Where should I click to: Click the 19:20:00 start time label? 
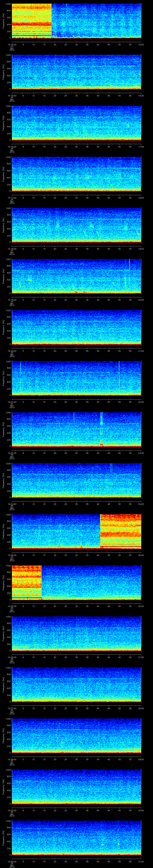(12, 351)
